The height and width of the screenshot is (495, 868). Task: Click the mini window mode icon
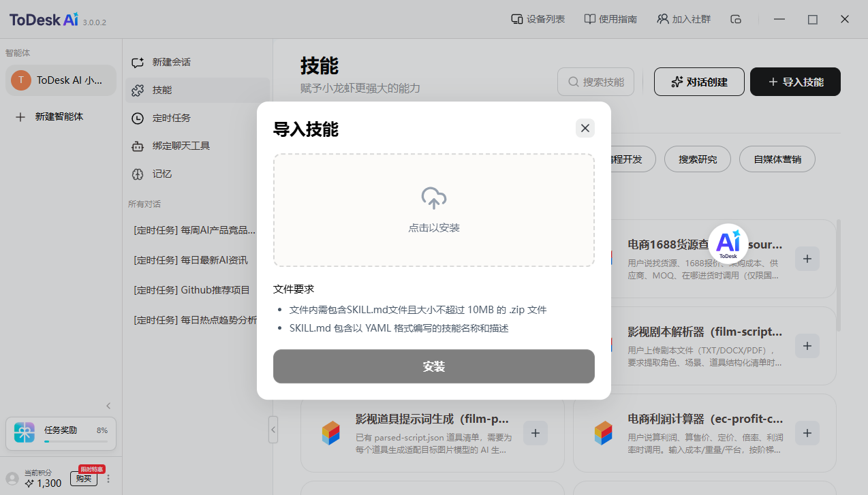tap(736, 19)
